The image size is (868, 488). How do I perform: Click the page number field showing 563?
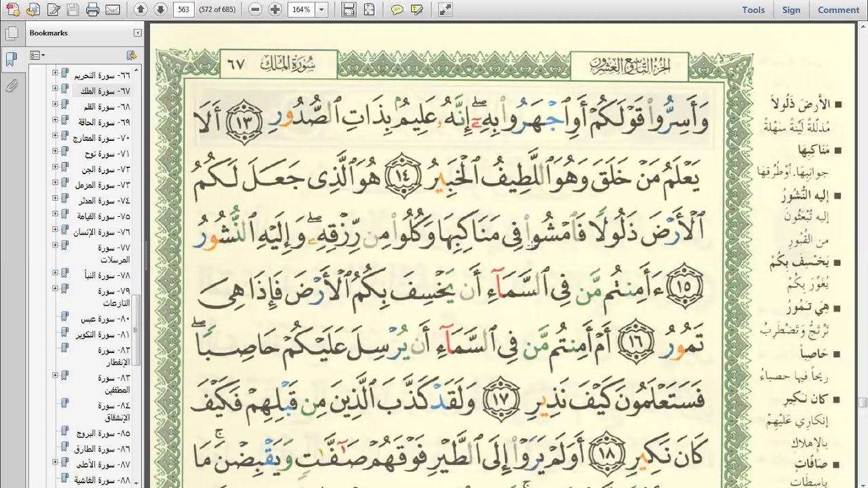pyautogui.click(x=183, y=9)
